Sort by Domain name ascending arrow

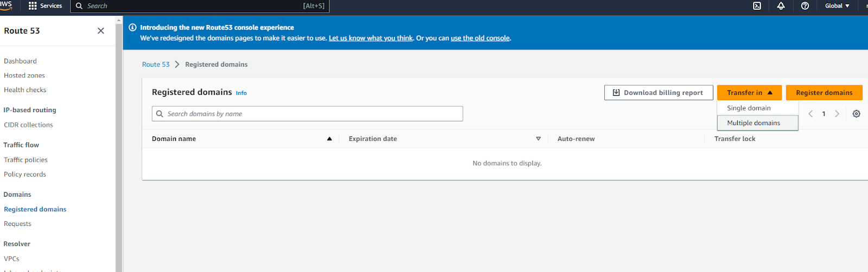click(x=329, y=139)
